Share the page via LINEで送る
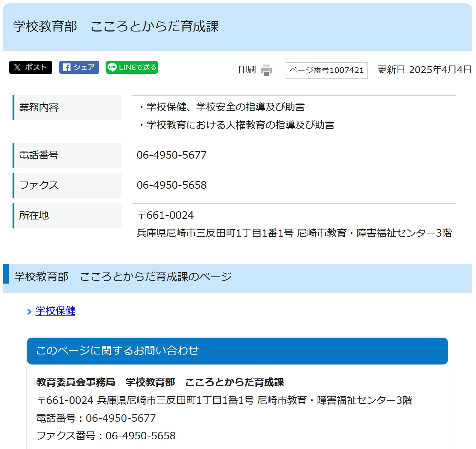The height and width of the screenshot is (449, 476). [132, 67]
